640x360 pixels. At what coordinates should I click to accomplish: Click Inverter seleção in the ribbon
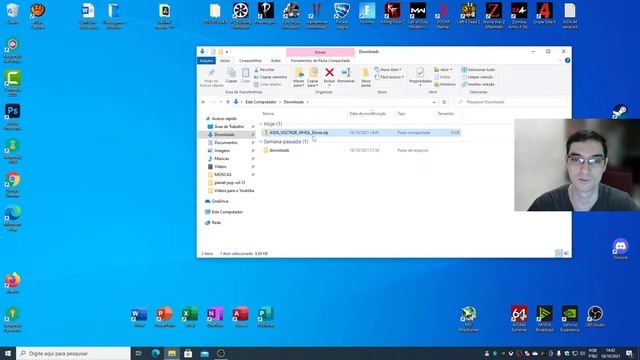click(478, 84)
